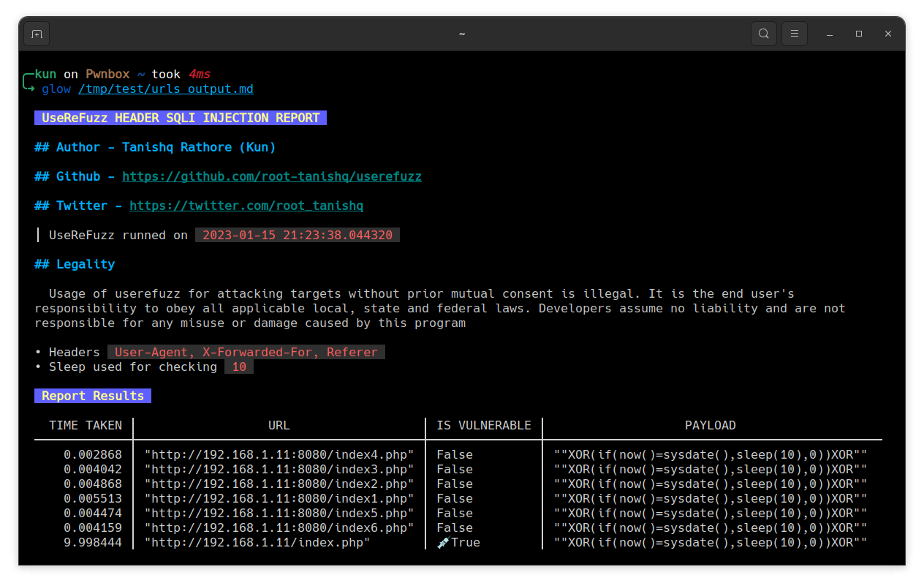The image size is (924, 586).
Task: Close the terminal window
Action: [888, 34]
